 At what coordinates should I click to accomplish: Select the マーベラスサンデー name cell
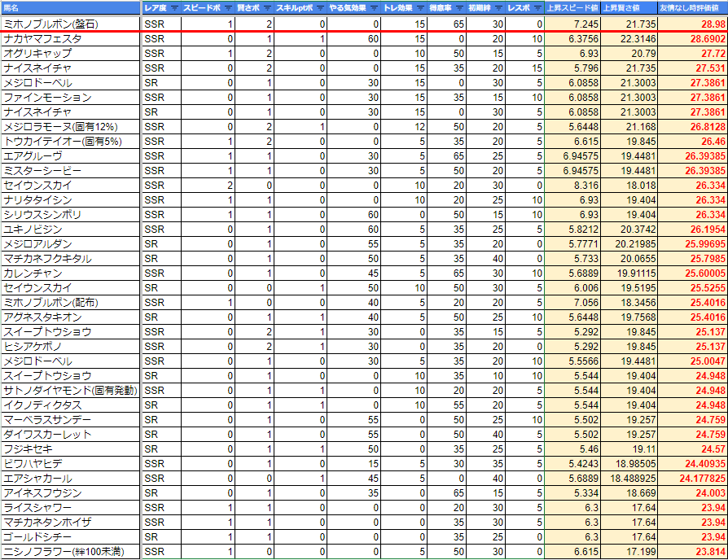pos(70,420)
